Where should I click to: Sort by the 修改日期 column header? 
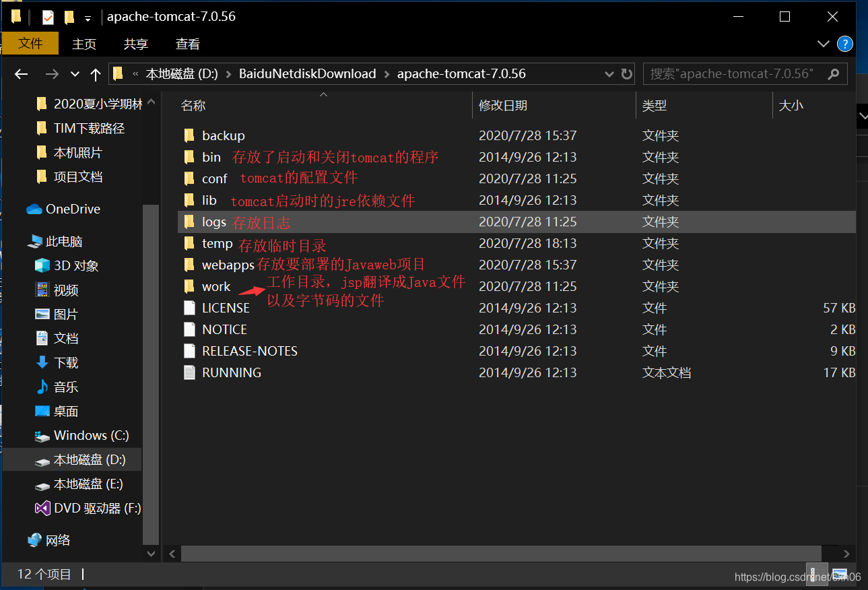click(503, 106)
